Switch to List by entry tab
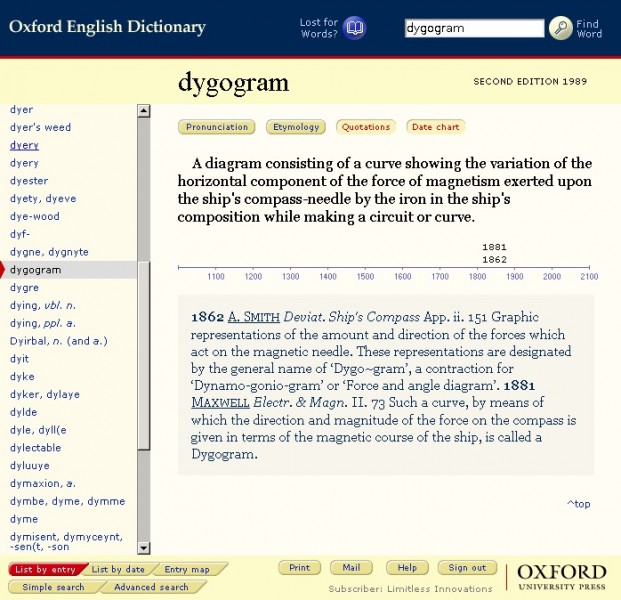Viewport: 621px width, 600px height. 45,569
